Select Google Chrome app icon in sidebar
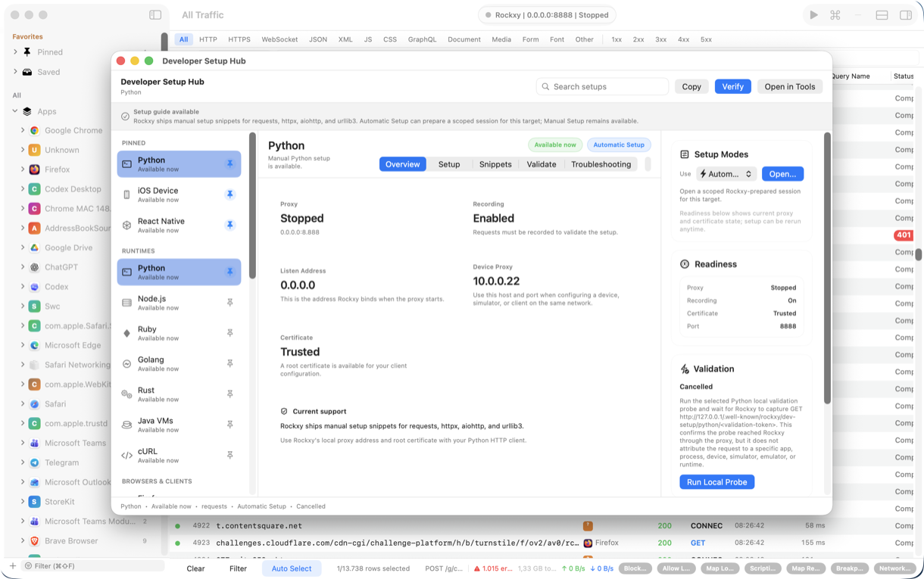This screenshot has width=924, height=579. click(x=34, y=130)
